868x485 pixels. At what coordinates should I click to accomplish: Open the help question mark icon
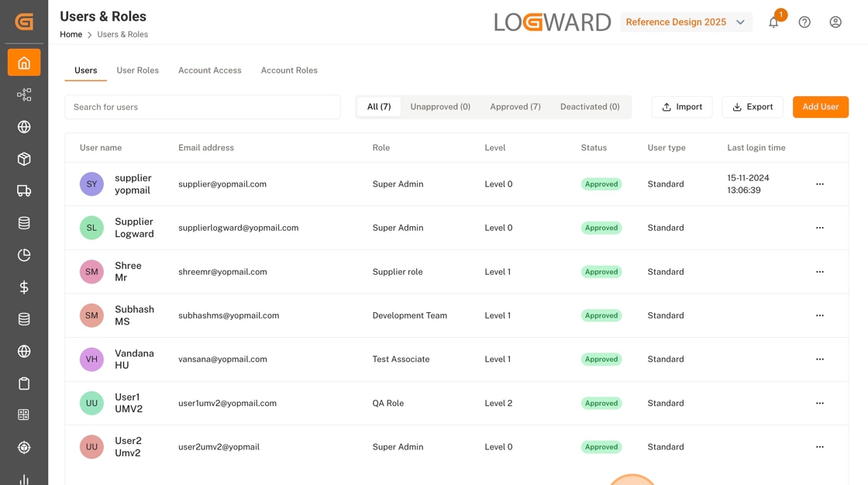click(x=804, y=22)
